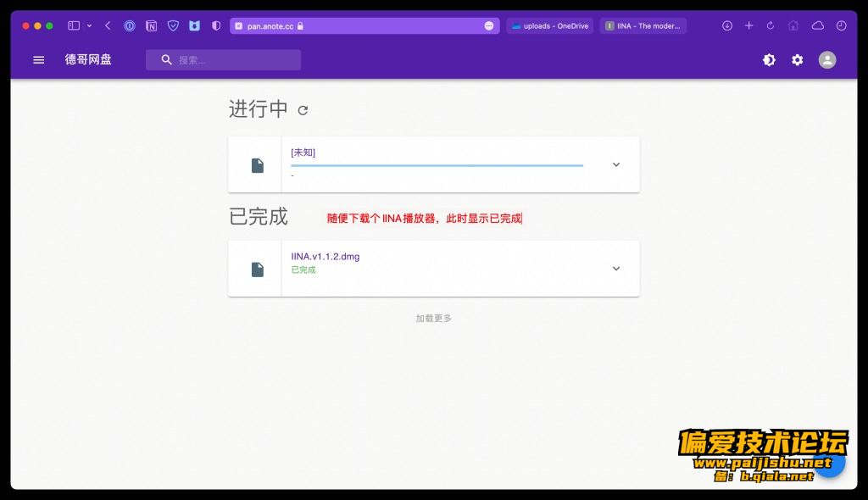
Task: Show Safari downloads icon
Action: click(x=727, y=25)
